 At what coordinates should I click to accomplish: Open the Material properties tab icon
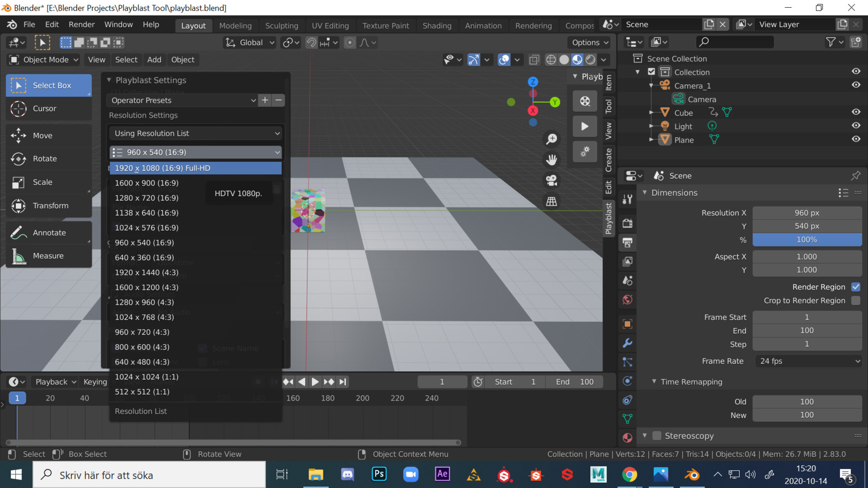[x=627, y=437]
